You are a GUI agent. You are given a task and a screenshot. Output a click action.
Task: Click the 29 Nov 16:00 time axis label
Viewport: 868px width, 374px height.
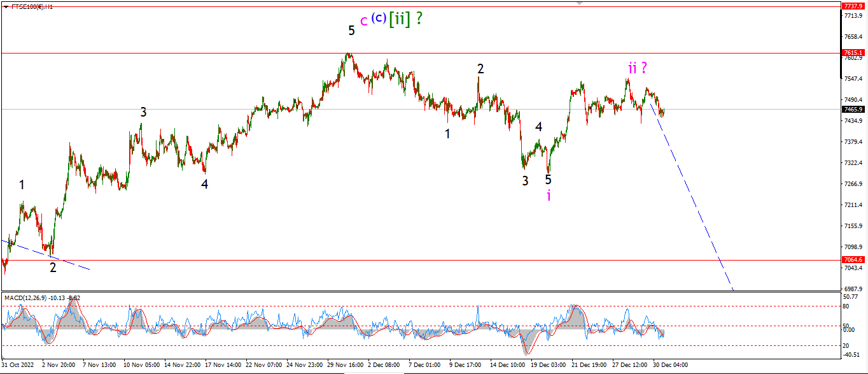coord(347,366)
